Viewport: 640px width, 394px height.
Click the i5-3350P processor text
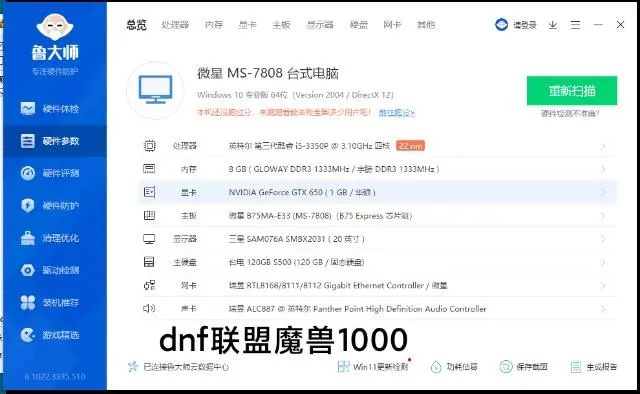[309, 146]
